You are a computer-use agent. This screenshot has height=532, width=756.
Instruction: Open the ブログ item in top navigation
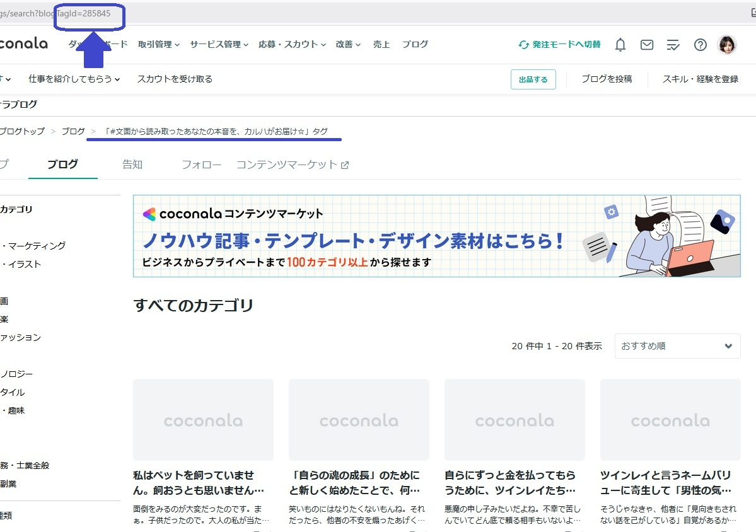point(415,44)
